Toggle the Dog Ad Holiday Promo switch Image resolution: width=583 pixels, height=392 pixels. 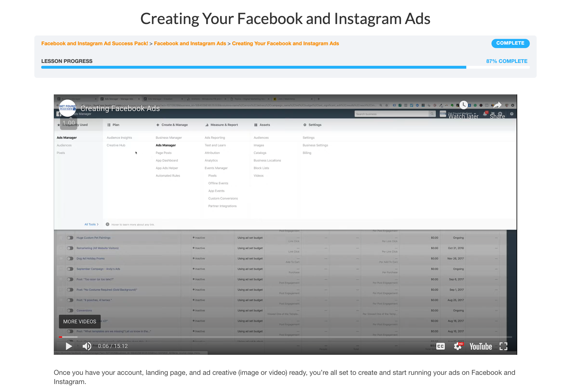pyautogui.click(x=70, y=258)
